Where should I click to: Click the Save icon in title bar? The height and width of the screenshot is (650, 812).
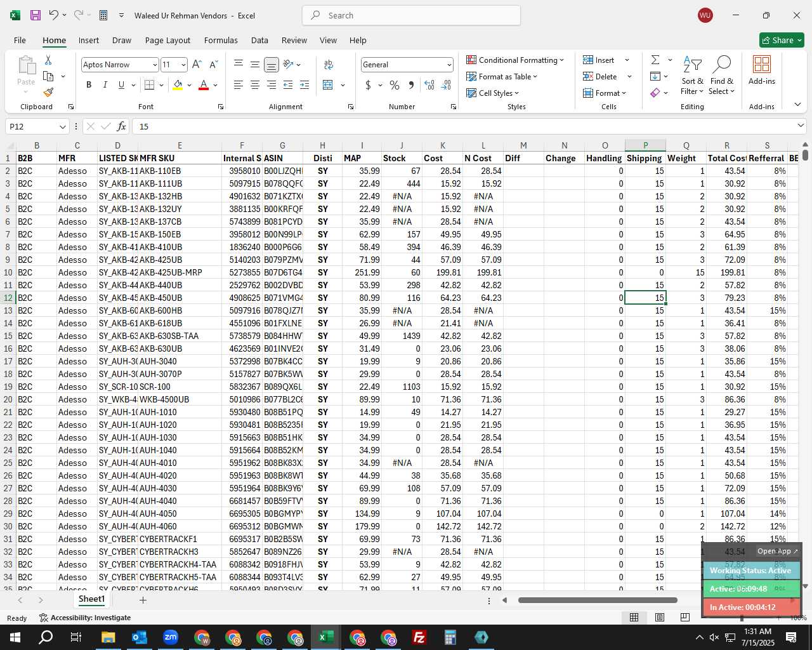pyautogui.click(x=36, y=15)
